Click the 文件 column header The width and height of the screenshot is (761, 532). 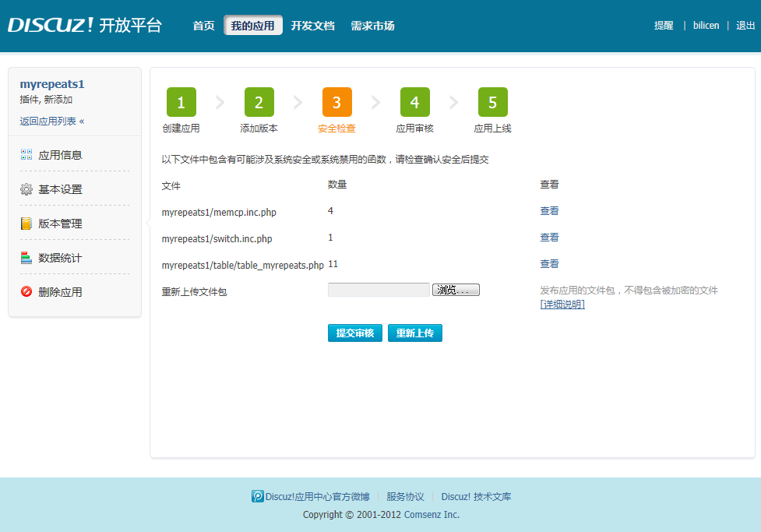tap(171, 186)
